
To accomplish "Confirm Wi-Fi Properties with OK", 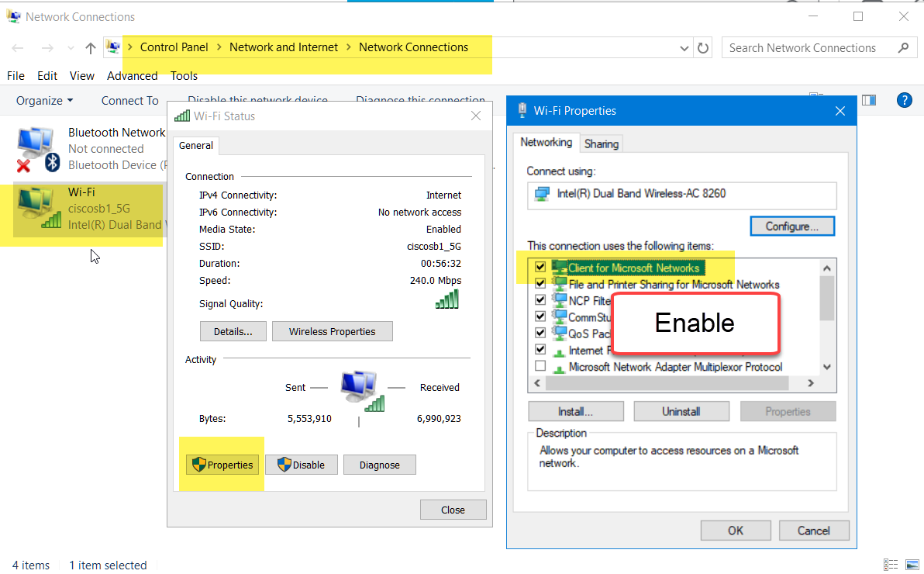I will (x=736, y=531).
